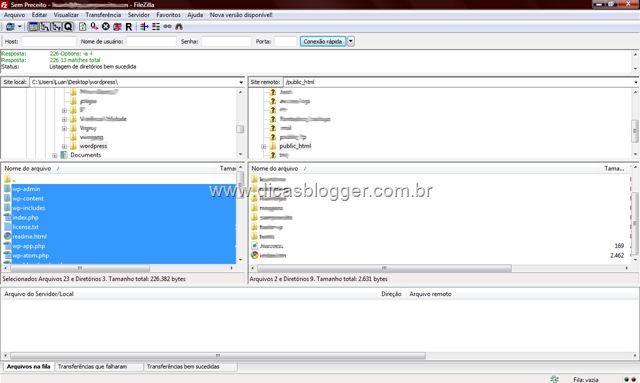Screen dimensions: 640x383
Task: Switch to Transferências que falharam tab
Action: tap(92, 367)
